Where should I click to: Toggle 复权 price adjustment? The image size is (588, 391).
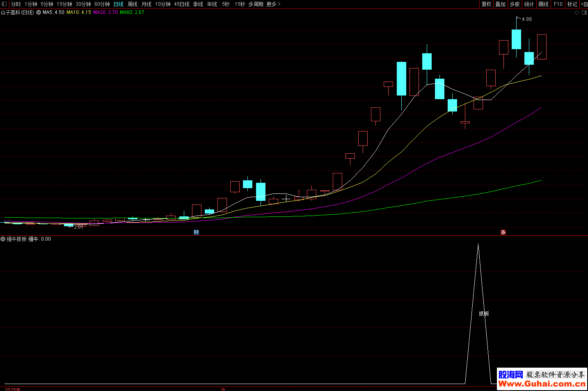486,4
